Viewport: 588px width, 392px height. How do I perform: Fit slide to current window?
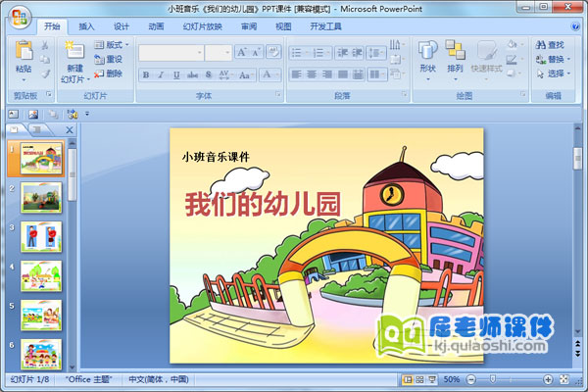[564, 379]
